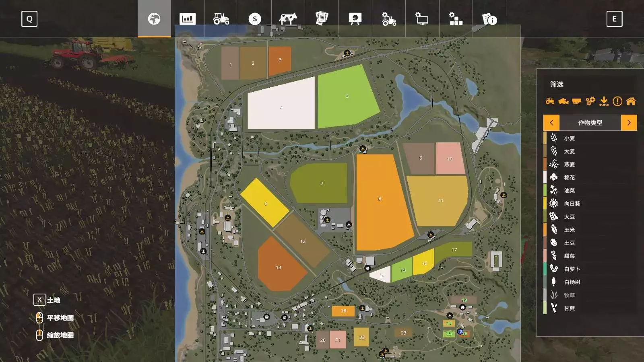The width and height of the screenshot is (644, 362).
Task: Open the statistics chart tab
Action: tap(188, 19)
